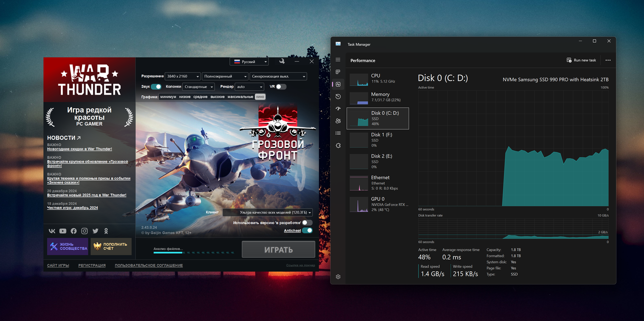Click Run new task in Task Manager
The height and width of the screenshot is (321, 644).
581,60
